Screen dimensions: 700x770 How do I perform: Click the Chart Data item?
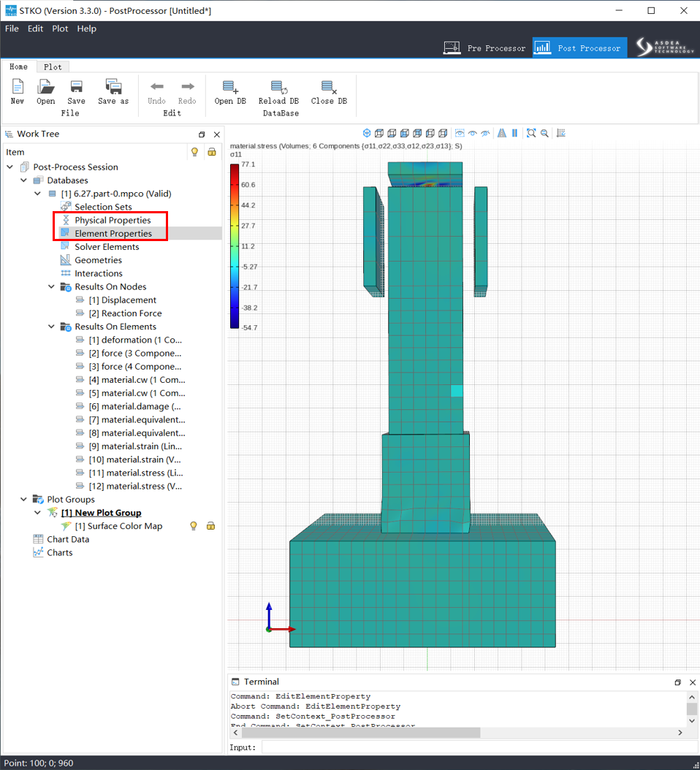(x=68, y=539)
